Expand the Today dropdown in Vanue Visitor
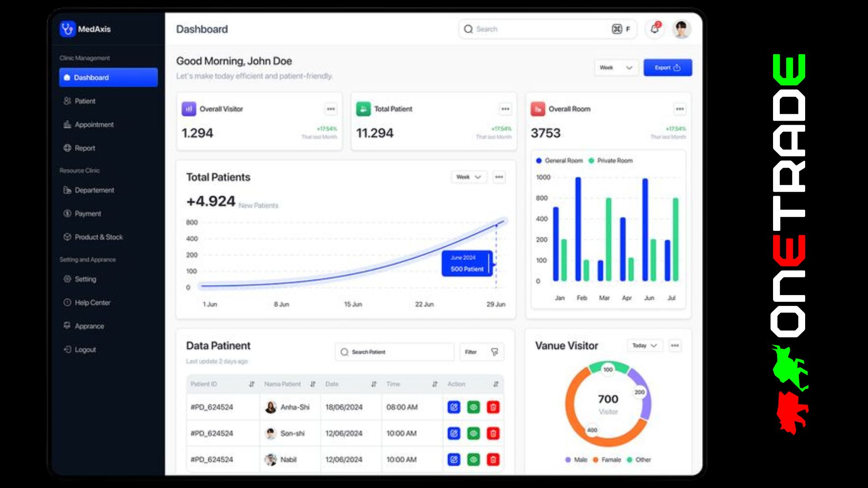 644,346
